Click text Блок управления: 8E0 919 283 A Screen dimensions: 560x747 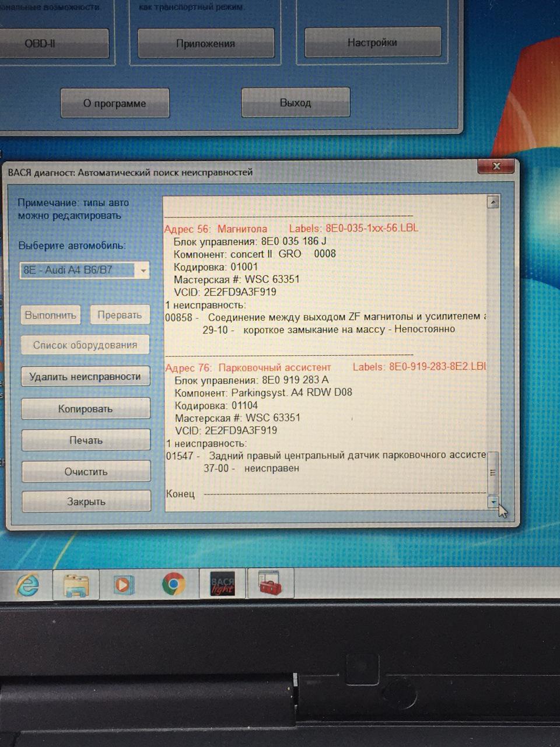coord(251,380)
